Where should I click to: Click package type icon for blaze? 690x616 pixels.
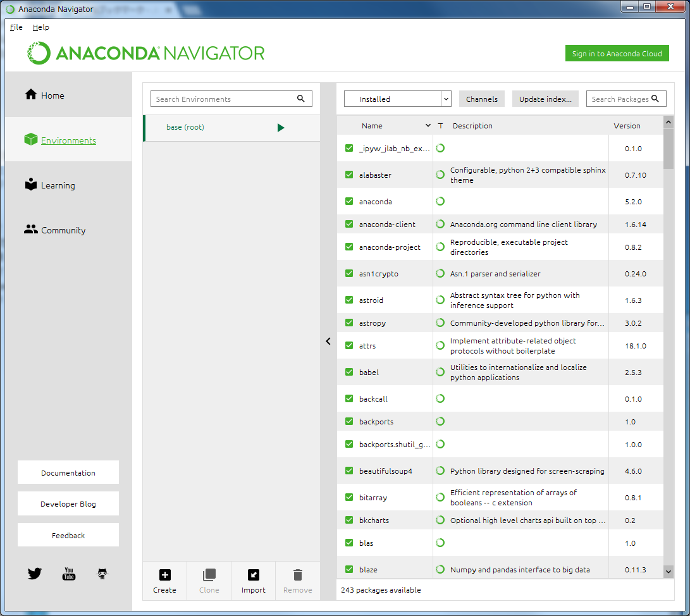point(440,569)
